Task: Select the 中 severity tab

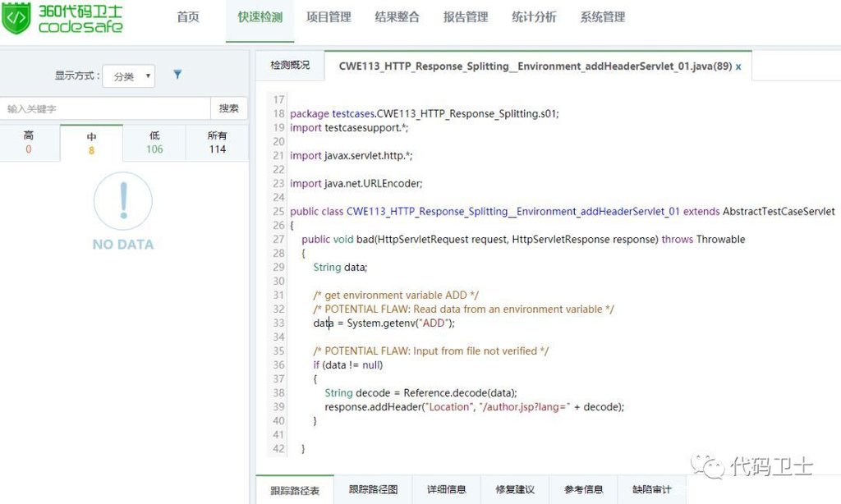Action: click(x=91, y=144)
